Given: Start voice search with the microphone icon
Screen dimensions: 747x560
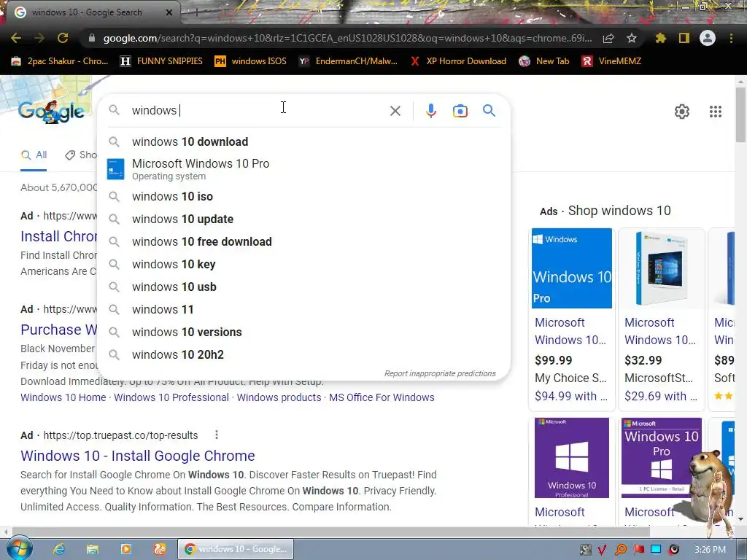Looking at the screenshot, I should pyautogui.click(x=430, y=111).
